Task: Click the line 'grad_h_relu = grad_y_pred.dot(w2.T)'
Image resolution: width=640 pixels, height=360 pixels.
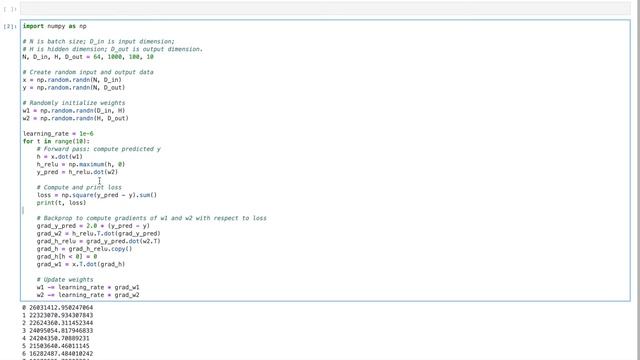Action: click(x=98, y=241)
